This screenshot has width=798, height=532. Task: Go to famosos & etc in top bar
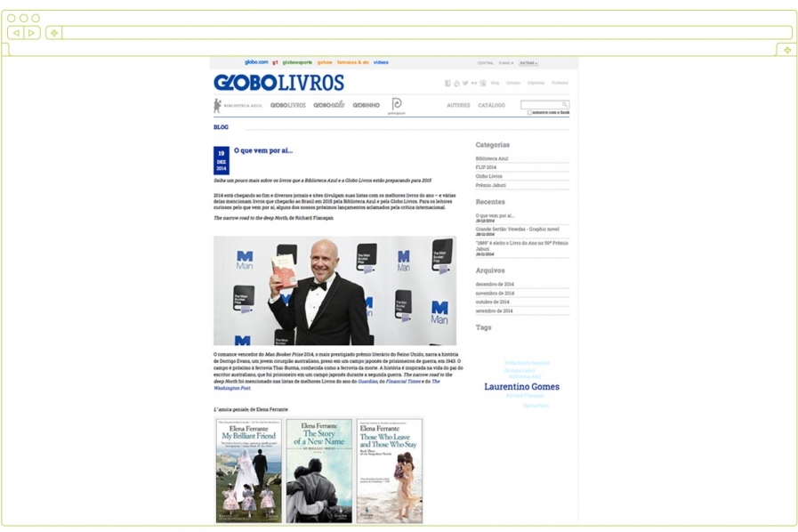[x=352, y=62]
